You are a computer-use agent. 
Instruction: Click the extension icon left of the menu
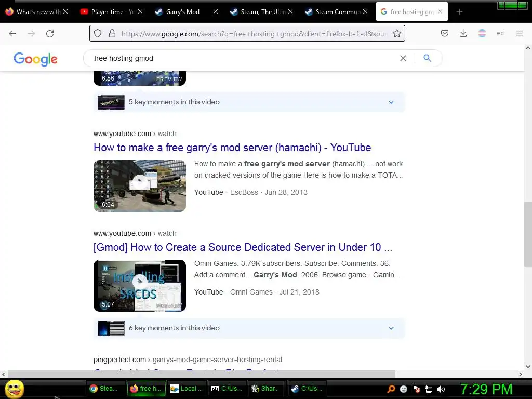pyautogui.click(x=501, y=33)
